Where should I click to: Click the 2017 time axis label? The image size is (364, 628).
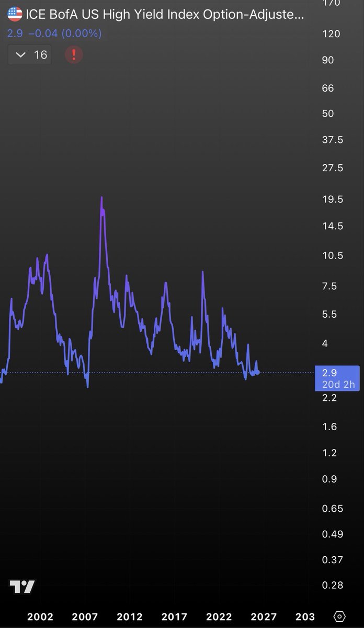(175, 616)
